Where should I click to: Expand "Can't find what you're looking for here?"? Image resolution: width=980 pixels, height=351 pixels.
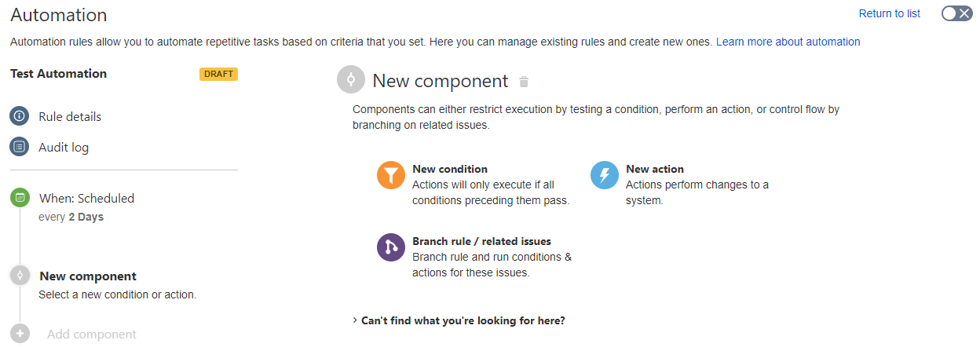click(459, 320)
